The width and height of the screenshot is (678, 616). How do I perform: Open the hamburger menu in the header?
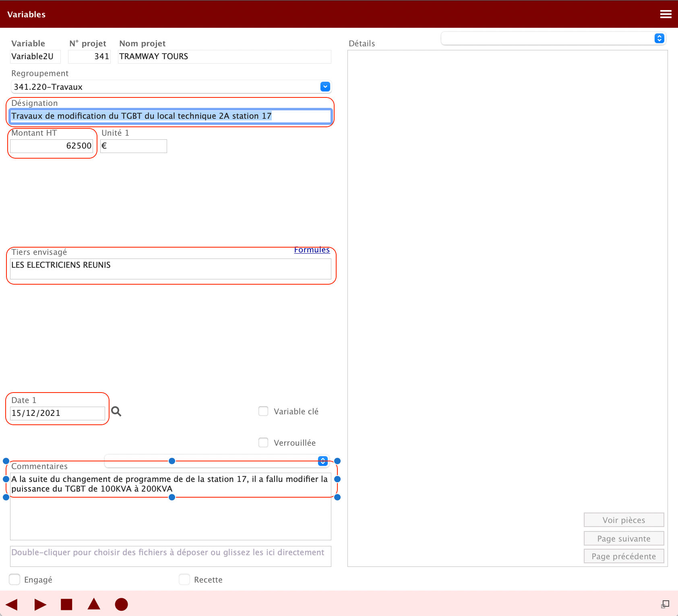(x=666, y=14)
